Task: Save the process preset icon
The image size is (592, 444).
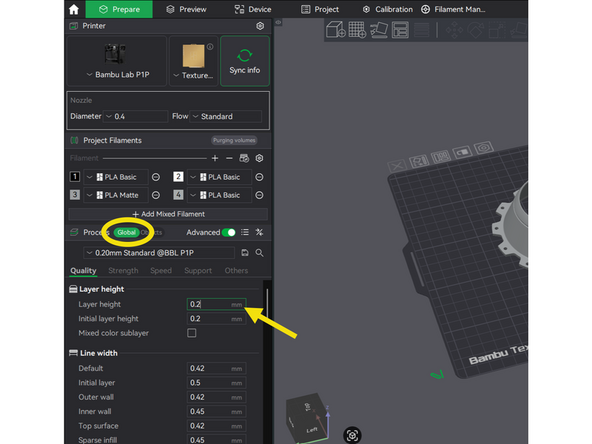Action: 245,253
